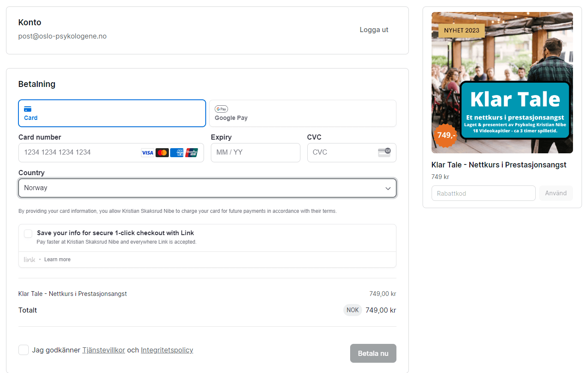Click the Logga ut link

[x=374, y=30]
